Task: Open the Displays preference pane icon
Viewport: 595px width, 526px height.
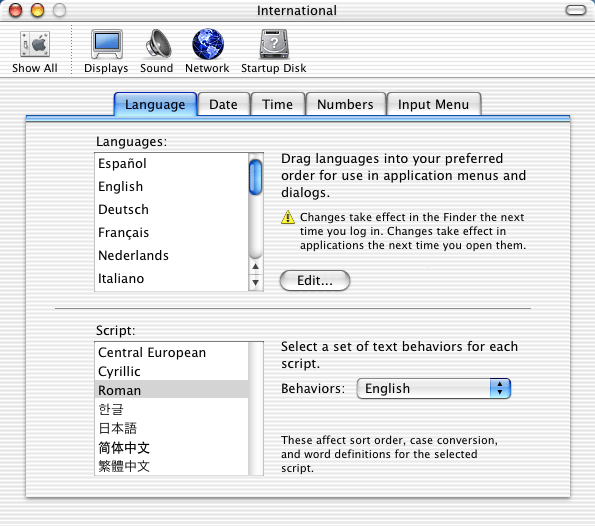Action: (107, 44)
